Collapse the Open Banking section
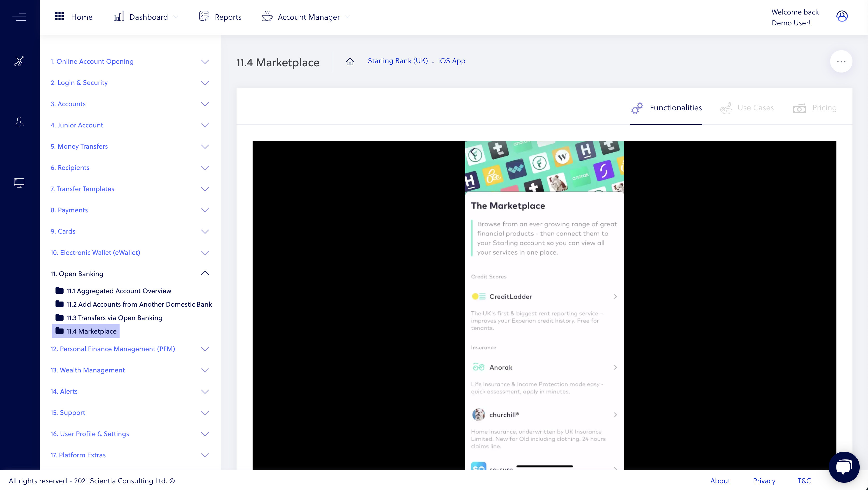Screen dimensions: 868x490 [204, 273]
